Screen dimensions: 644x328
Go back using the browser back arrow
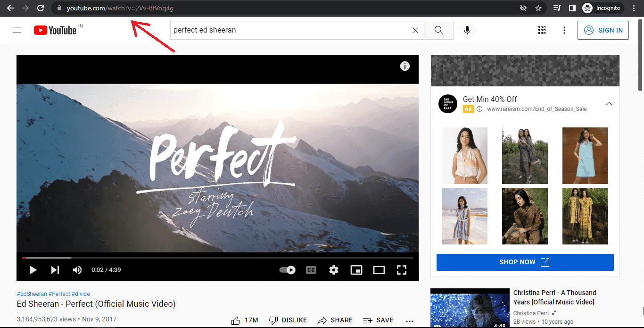coord(10,8)
